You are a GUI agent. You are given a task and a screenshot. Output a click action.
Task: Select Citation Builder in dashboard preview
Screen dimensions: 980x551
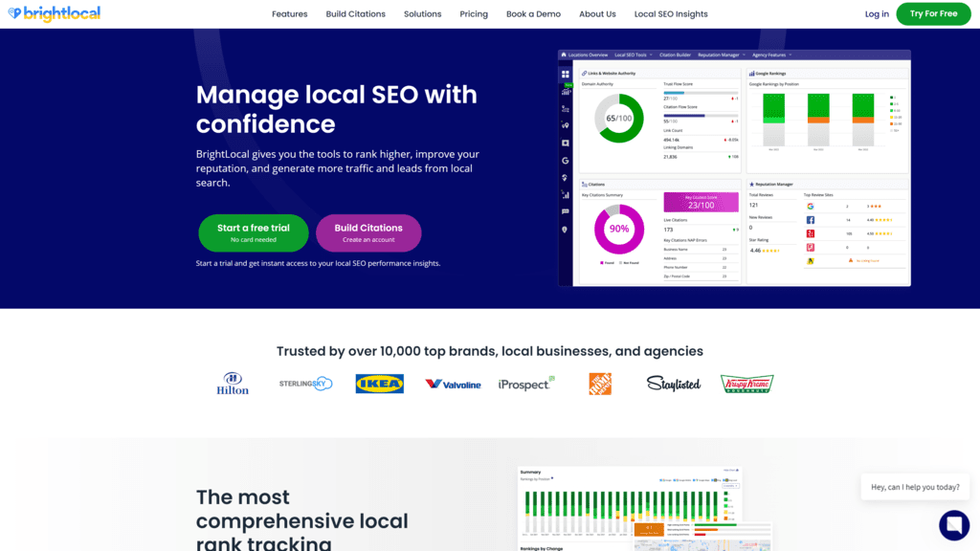tap(675, 55)
